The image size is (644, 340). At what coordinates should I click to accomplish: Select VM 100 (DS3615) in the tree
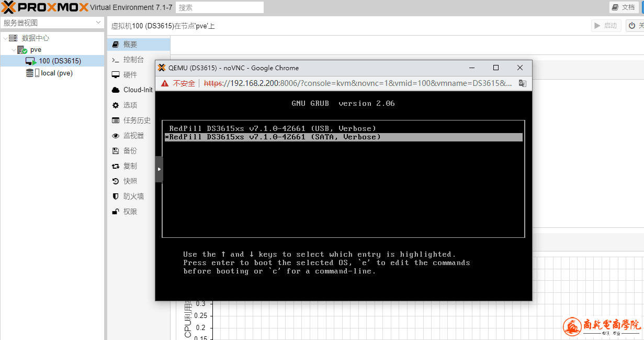(52, 61)
